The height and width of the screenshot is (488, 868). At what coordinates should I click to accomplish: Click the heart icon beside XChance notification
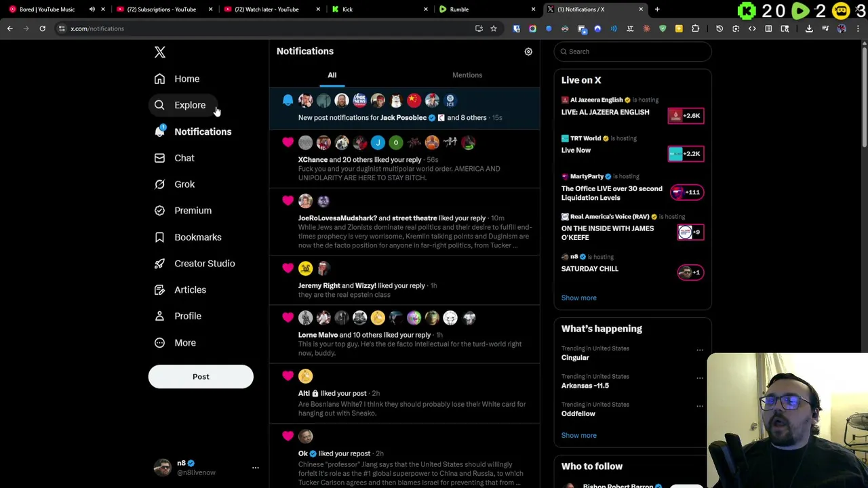(288, 142)
